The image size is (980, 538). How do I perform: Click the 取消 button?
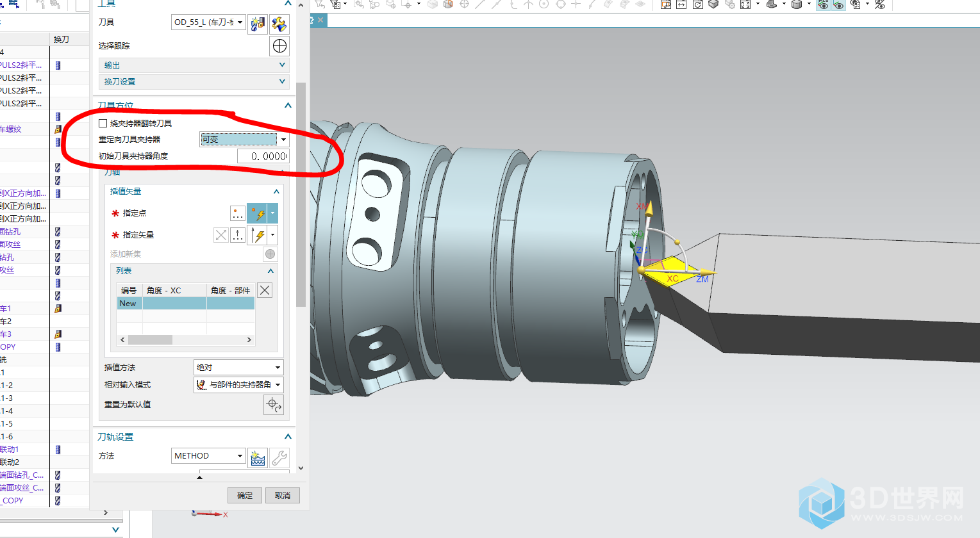(283, 496)
